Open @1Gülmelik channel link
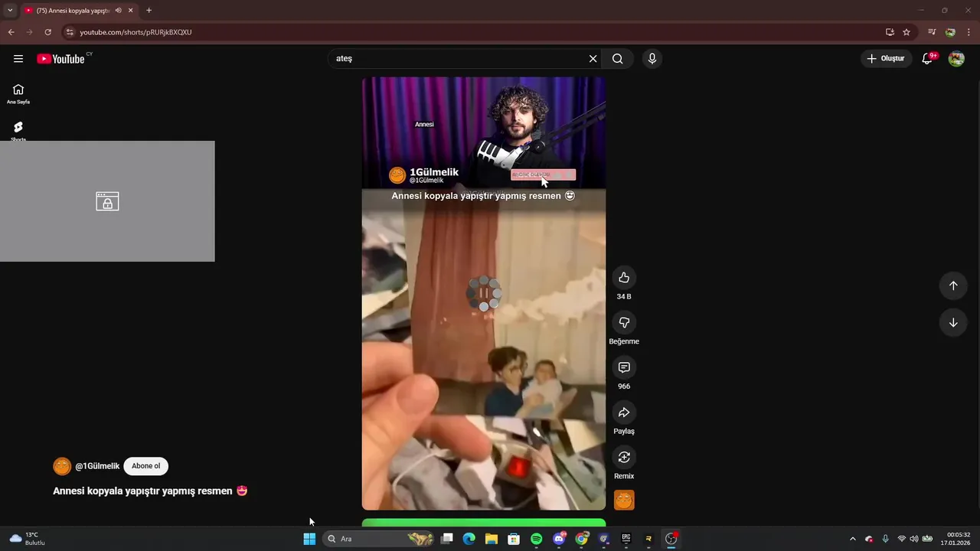This screenshot has height=551, width=980. pos(97,466)
